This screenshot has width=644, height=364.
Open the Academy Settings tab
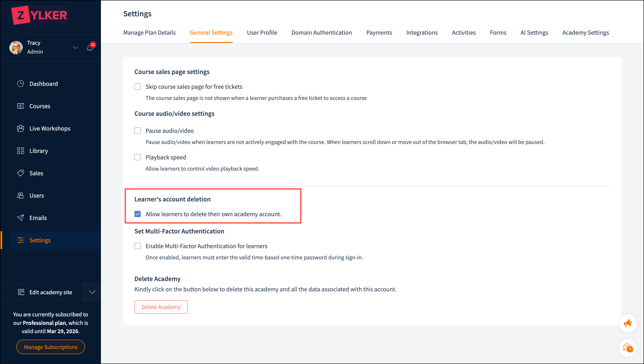click(585, 33)
